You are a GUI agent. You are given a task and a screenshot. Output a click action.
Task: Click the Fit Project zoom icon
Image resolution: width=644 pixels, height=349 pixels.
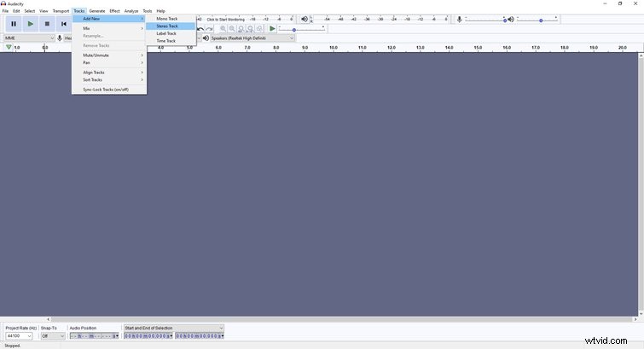pos(250,29)
